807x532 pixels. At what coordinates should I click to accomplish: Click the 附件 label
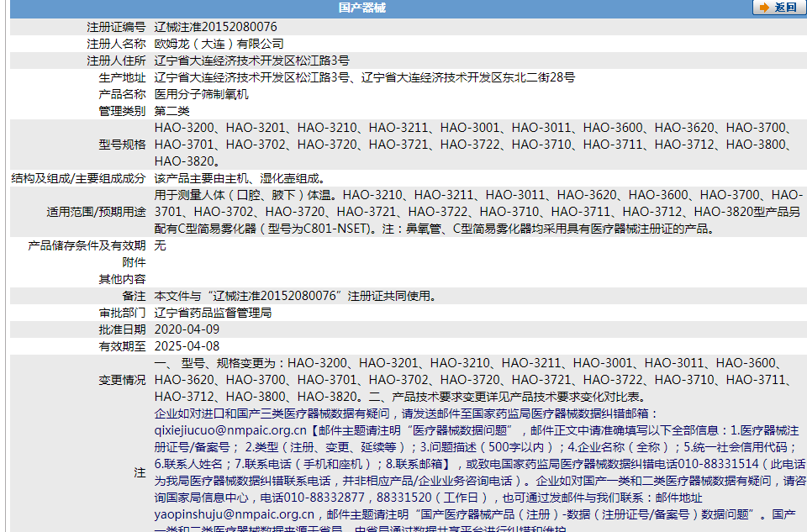click(134, 262)
